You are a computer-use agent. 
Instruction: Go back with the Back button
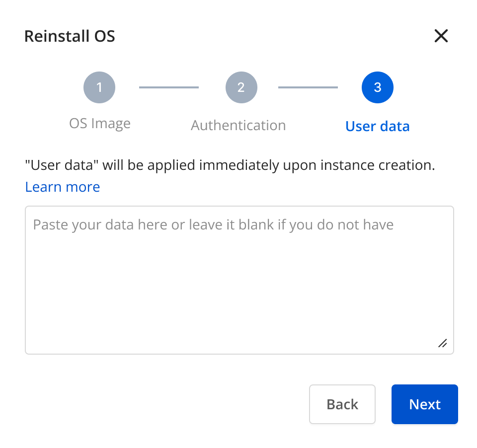click(342, 404)
